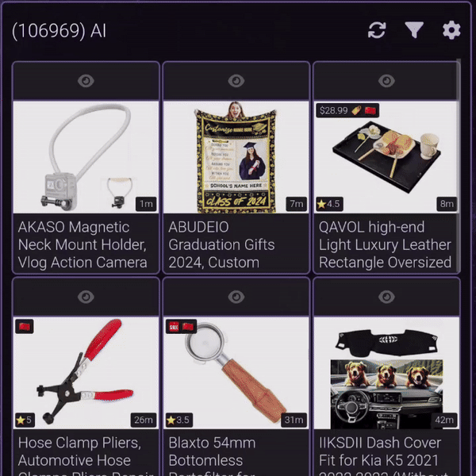Toggle eye icon above IIKSDII Dash Cover
The height and width of the screenshot is (476, 476).
[386, 297]
